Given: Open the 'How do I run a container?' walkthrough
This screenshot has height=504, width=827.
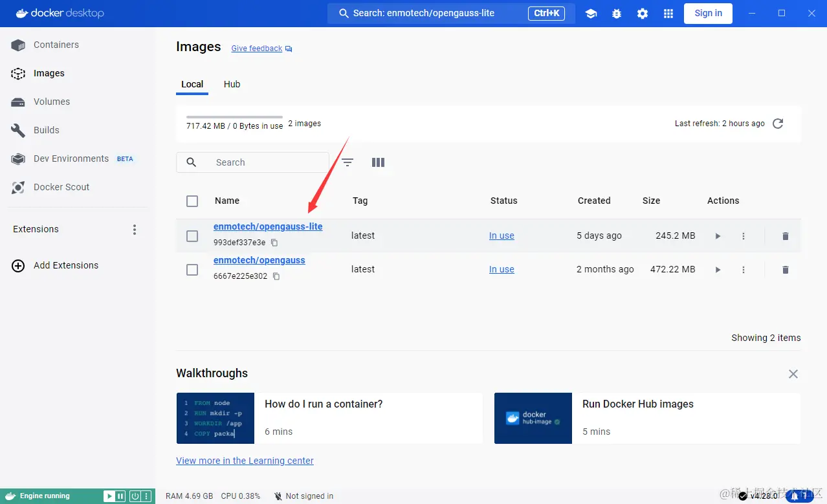Looking at the screenshot, I should (x=329, y=418).
